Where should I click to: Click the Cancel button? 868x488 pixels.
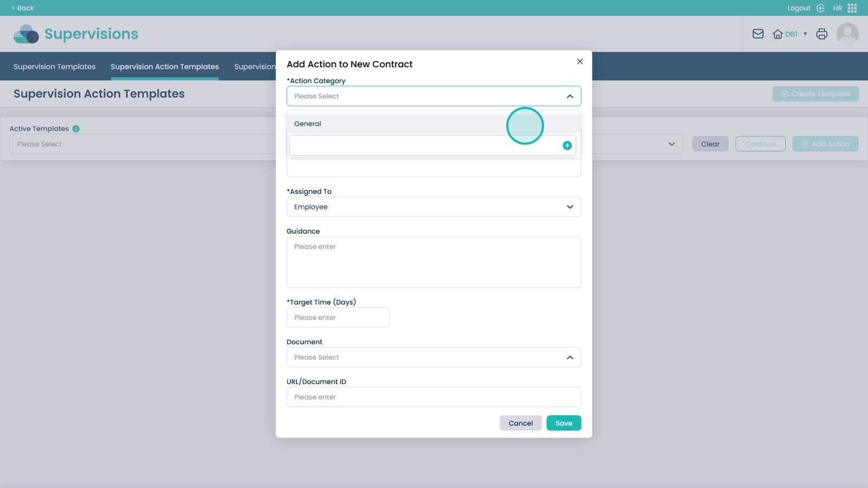point(520,423)
